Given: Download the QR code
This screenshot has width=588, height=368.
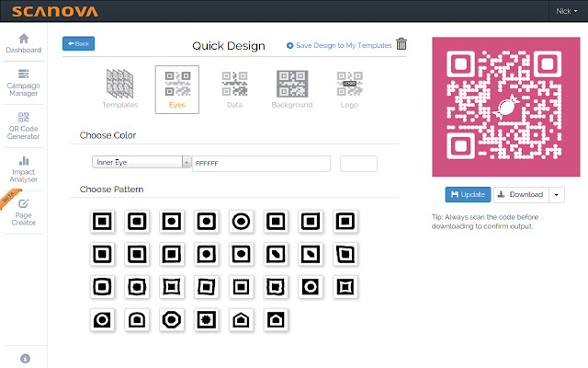Looking at the screenshot, I should click(521, 194).
